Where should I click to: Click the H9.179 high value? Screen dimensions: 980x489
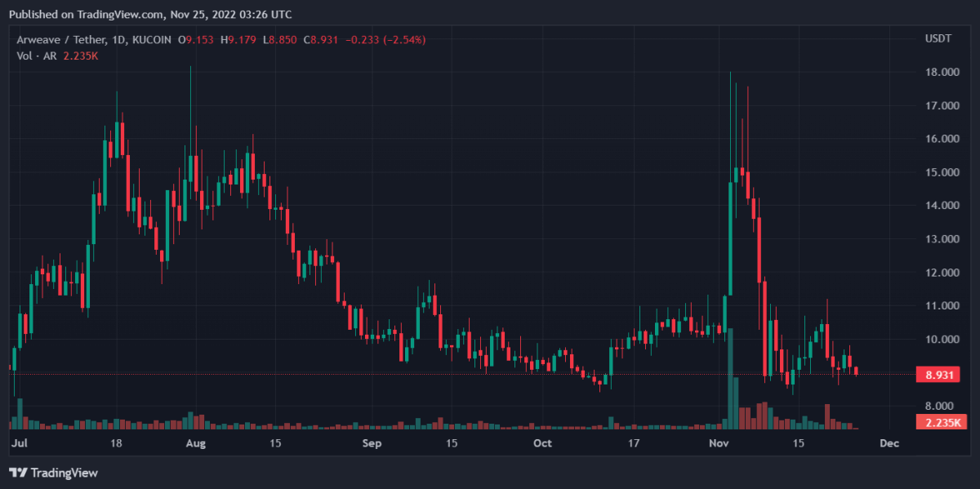237,39
